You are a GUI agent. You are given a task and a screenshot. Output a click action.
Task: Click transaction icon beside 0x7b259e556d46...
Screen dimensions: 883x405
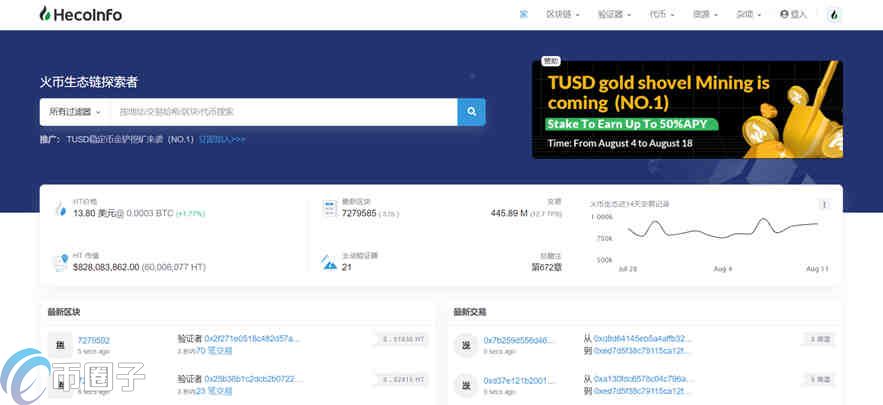click(x=466, y=345)
